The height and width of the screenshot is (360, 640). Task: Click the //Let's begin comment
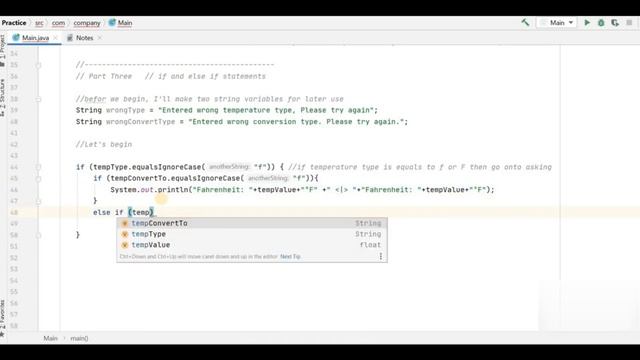[104, 144]
